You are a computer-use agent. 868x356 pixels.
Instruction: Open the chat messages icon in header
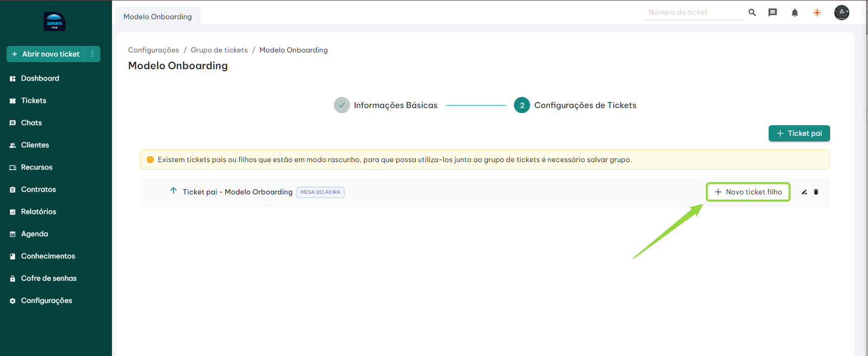click(x=772, y=13)
